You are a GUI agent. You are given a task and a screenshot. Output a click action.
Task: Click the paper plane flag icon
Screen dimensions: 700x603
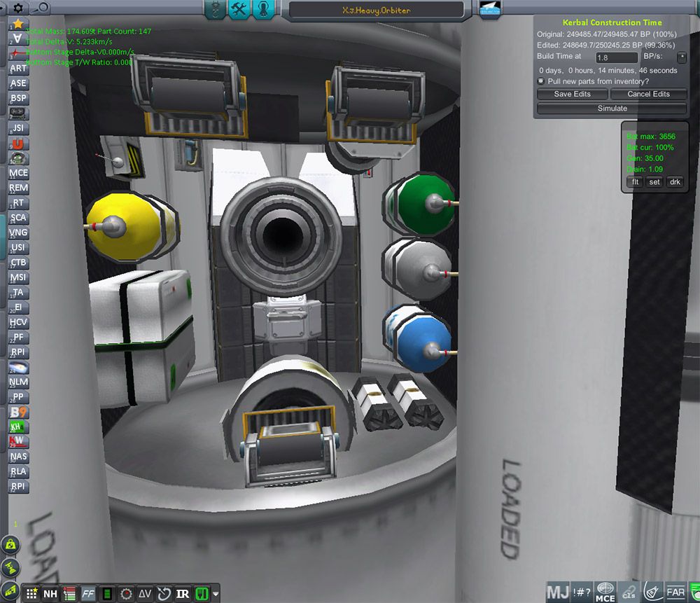click(x=490, y=8)
